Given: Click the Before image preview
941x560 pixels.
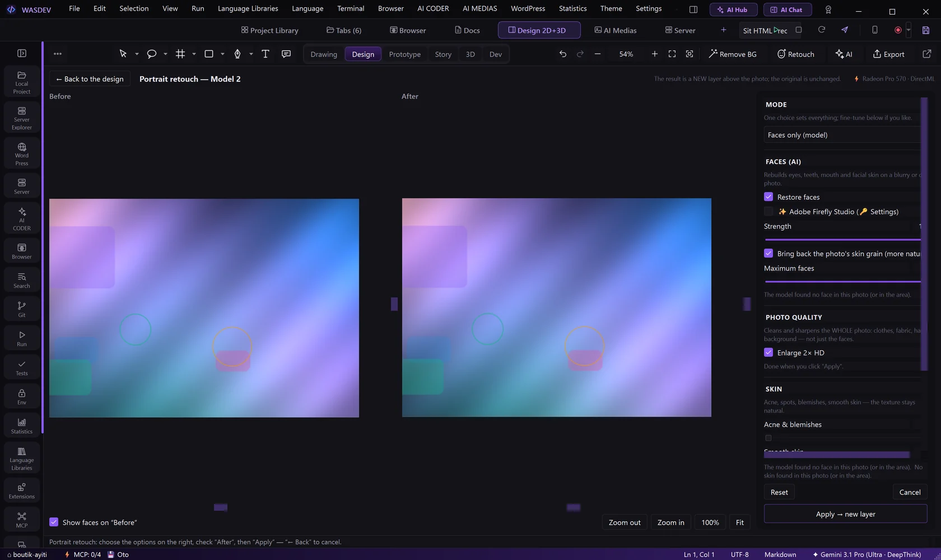Looking at the screenshot, I should 204,308.
